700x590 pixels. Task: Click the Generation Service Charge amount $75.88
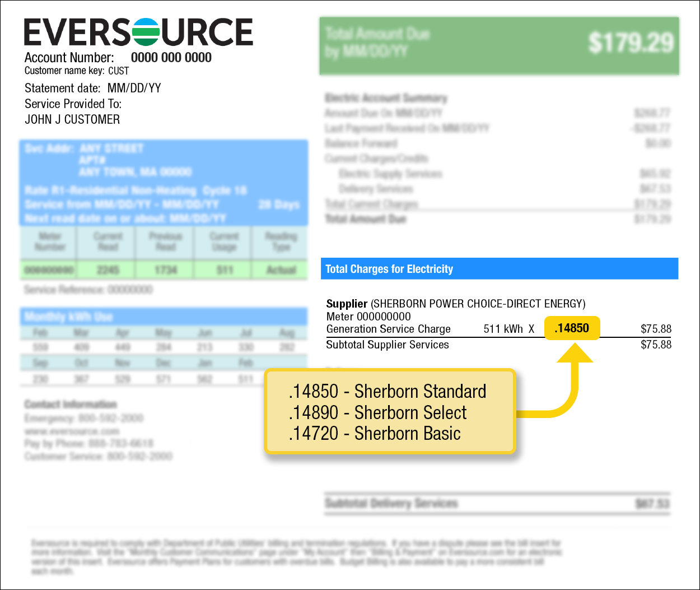[x=656, y=329]
